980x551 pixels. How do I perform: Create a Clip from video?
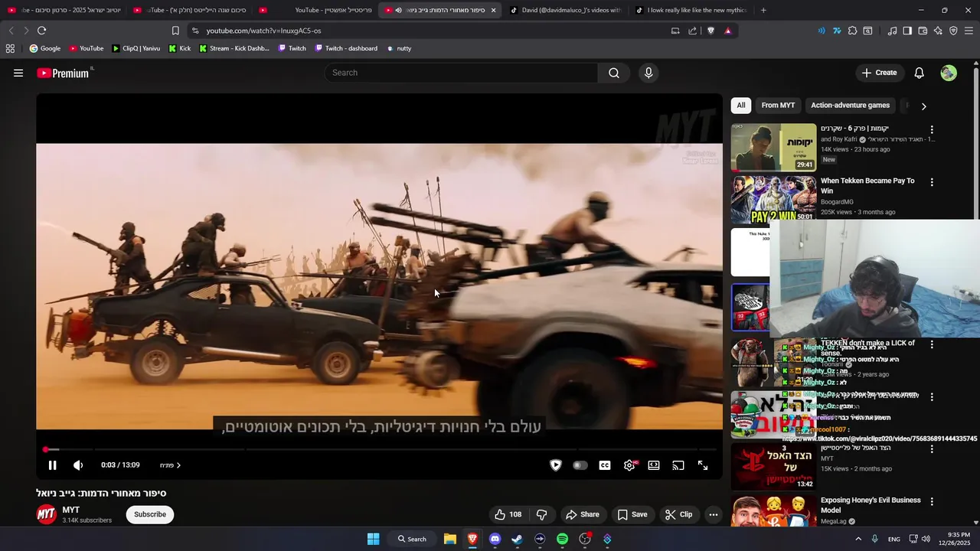click(x=679, y=514)
